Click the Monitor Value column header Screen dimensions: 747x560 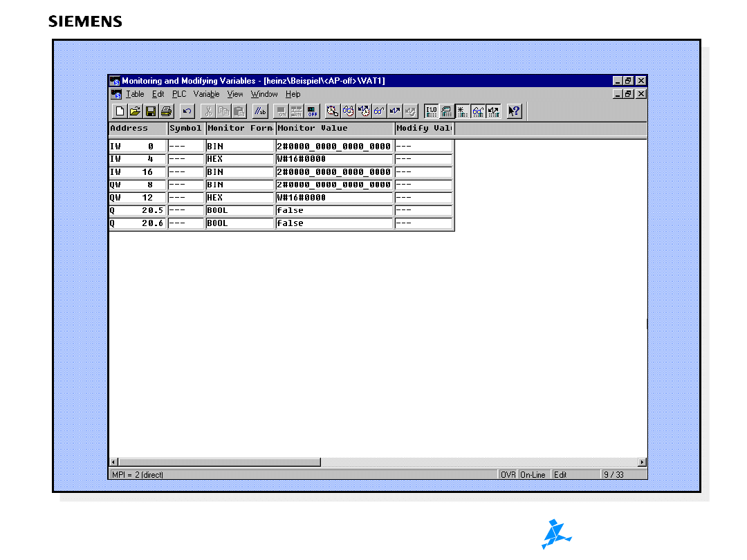[335, 129]
